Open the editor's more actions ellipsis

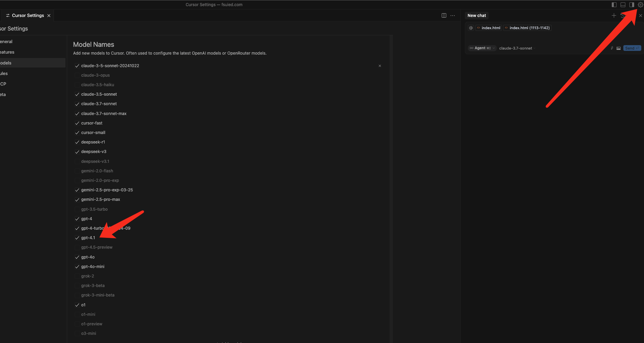pyautogui.click(x=453, y=16)
